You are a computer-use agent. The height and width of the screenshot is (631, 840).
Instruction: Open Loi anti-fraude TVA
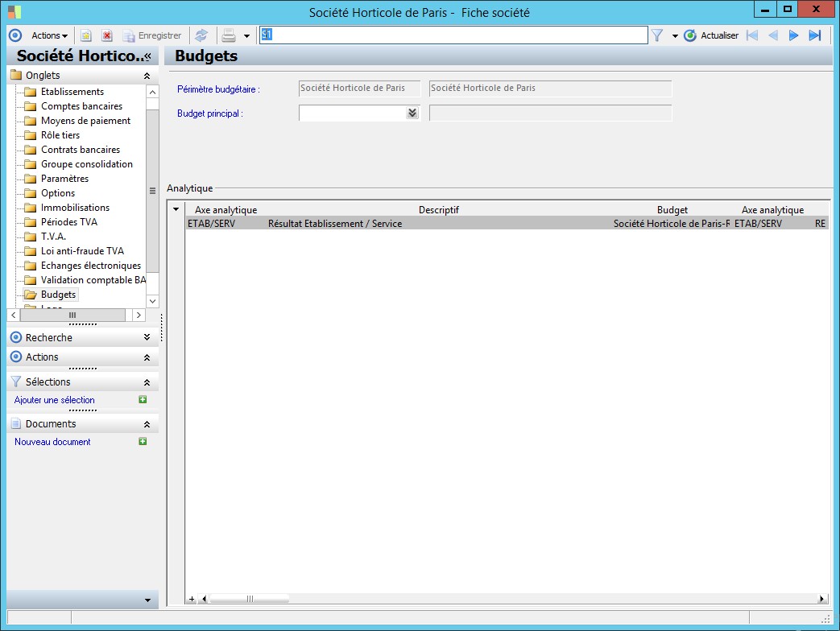pyautogui.click(x=82, y=250)
